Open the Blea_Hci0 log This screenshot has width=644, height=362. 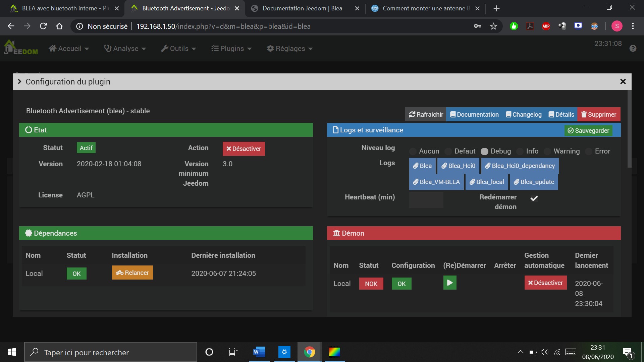458,166
